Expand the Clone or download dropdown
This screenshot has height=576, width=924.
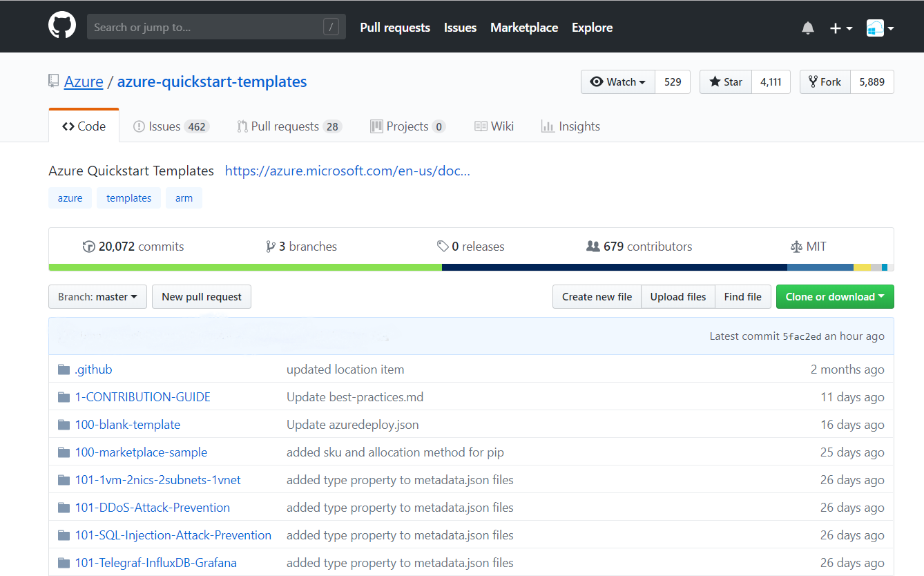click(x=835, y=297)
